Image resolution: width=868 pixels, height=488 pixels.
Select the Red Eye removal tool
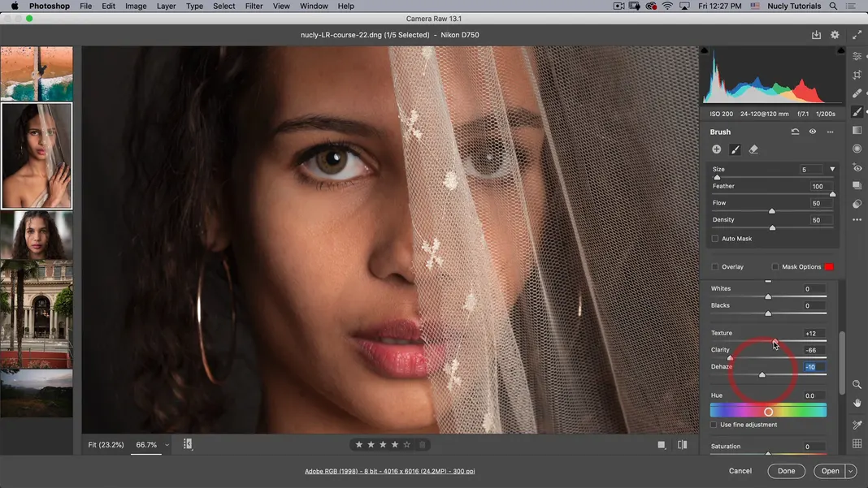coord(857,167)
